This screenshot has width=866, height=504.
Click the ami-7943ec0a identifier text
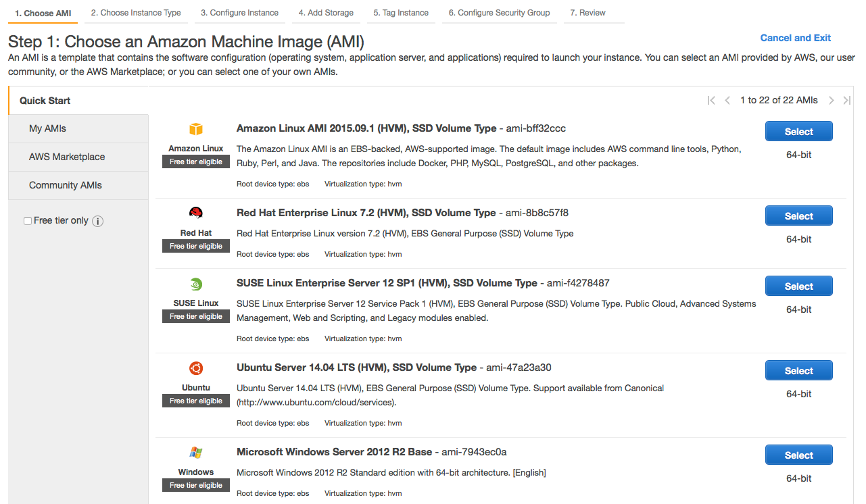click(x=475, y=452)
